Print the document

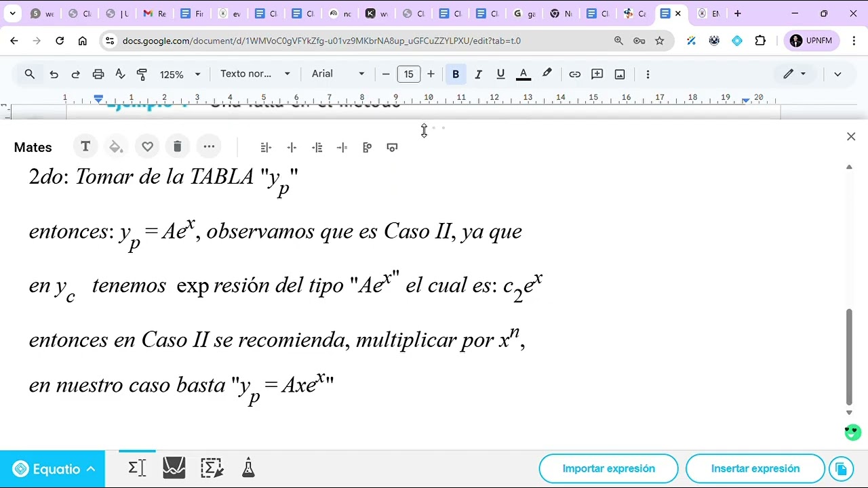click(98, 74)
